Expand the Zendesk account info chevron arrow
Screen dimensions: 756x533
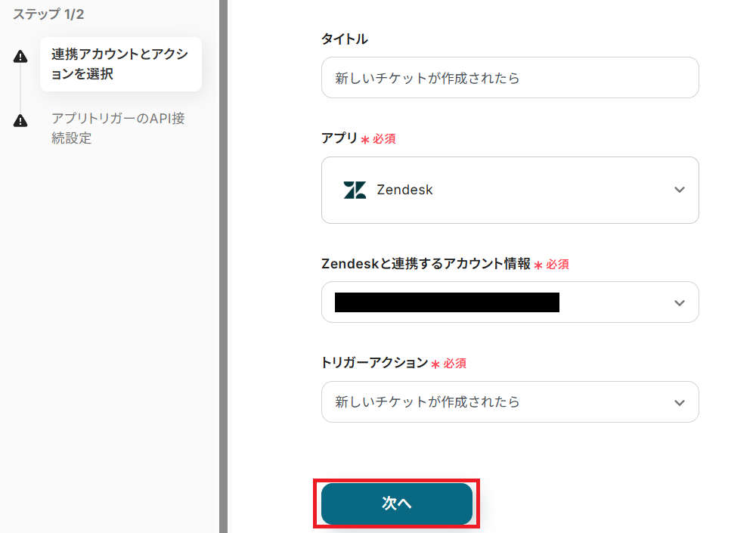point(679,302)
